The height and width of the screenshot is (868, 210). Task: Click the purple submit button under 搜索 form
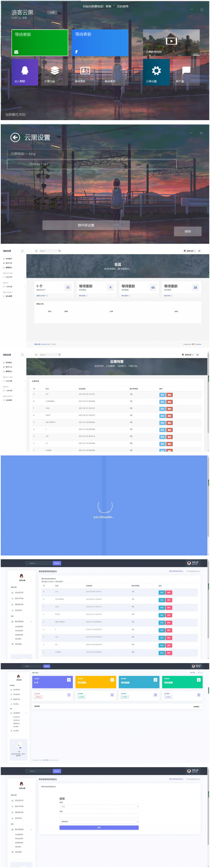coord(99,827)
